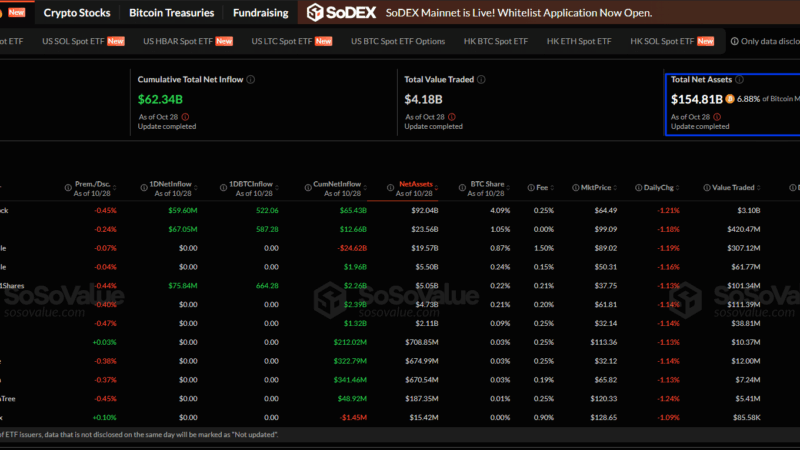Image resolution: width=800 pixels, height=450 pixels.
Task: Click info icon next to MktPrice column
Action: click(576, 188)
